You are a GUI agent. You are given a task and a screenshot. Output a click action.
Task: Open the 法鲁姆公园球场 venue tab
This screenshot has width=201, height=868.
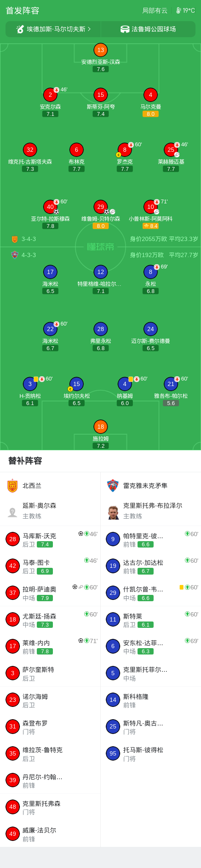148,29
